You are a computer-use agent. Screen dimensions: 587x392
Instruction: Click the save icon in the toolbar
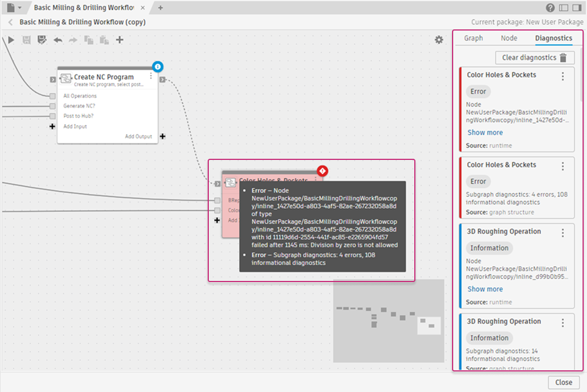tap(26, 39)
